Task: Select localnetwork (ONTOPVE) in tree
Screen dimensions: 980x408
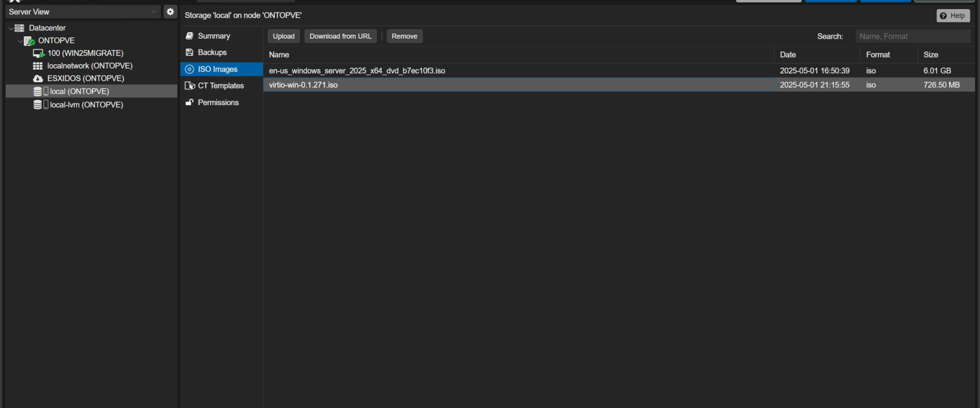Action: (x=90, y=66)
